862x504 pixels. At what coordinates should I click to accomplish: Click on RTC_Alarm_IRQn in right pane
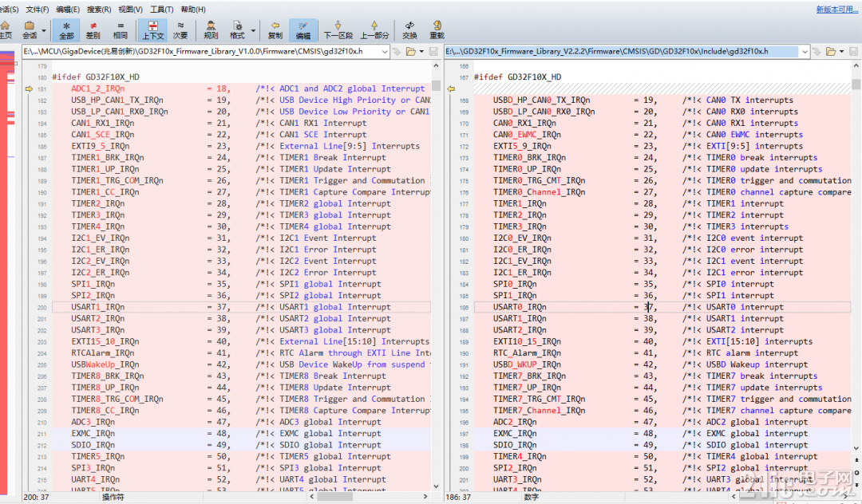pos(527,353)
